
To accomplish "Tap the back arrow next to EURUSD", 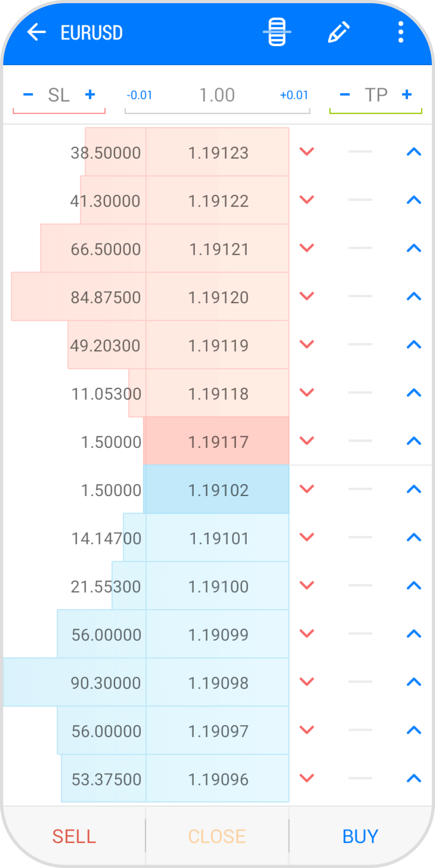I will [37, 32].
